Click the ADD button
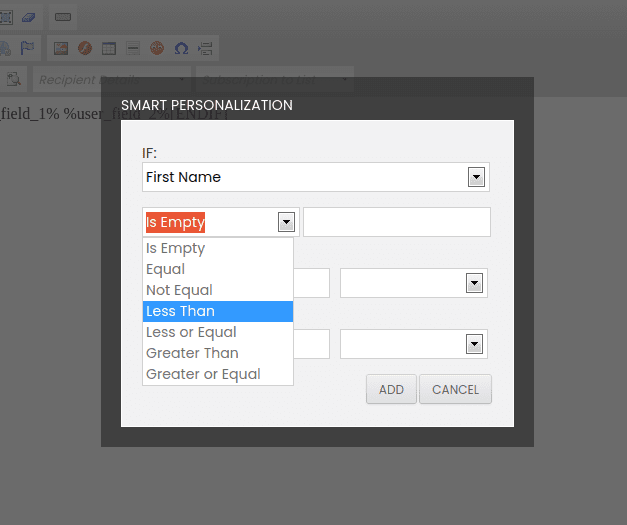This screenshot has height=525, width=627. pyautogui.click(x=391, y=389)
